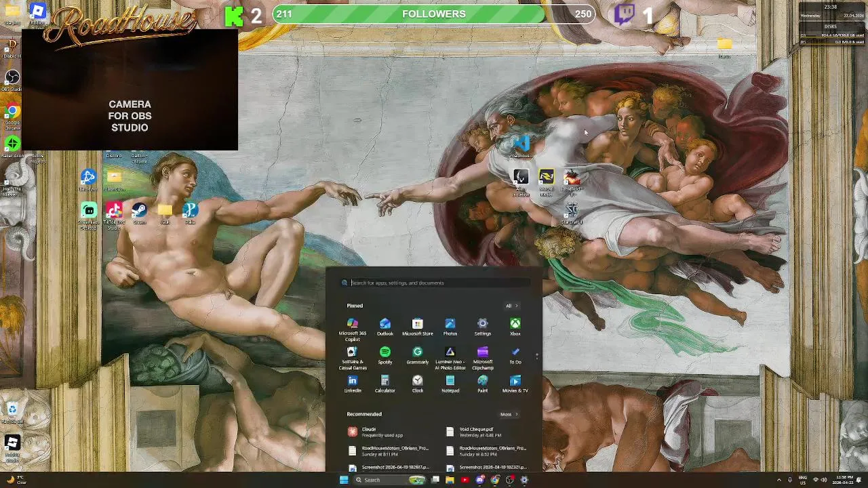Viewport: 868px width, 488px height.
Task: Open Microsoft 365 Copilot from pinned apps
Action: [x=352, y=330]
